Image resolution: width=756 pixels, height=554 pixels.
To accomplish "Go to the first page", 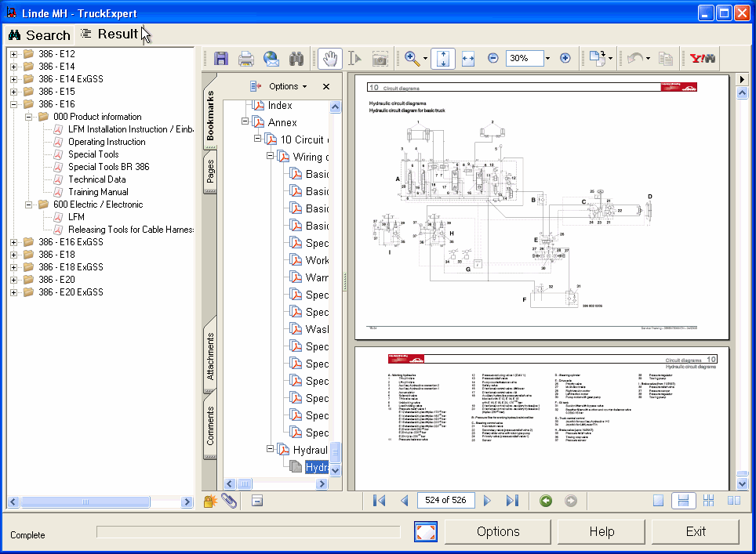I will pyautogui.click(x=379, y=501).
